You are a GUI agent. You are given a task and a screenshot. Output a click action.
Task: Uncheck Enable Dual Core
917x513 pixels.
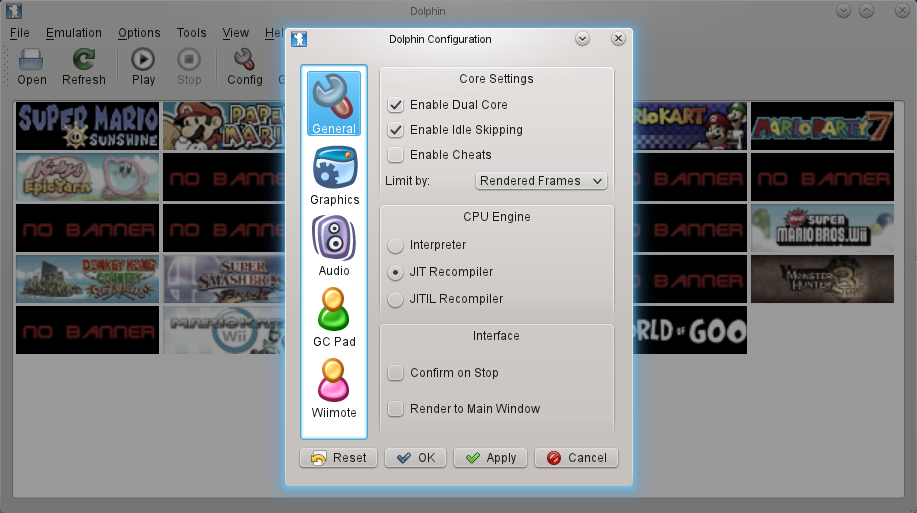[396, 105]
